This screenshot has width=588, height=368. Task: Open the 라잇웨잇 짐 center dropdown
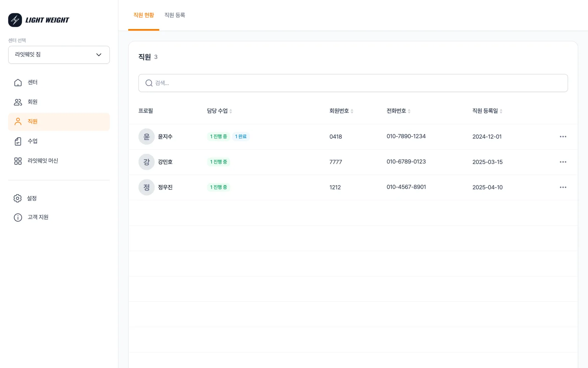click(x=59, y=55)
